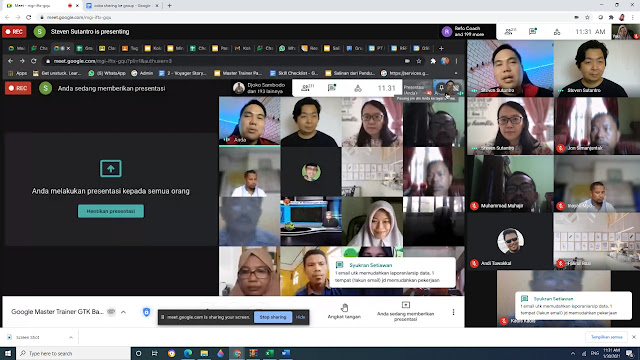
Task: Click the Type here to search box
Action: (x=73, y=353)
